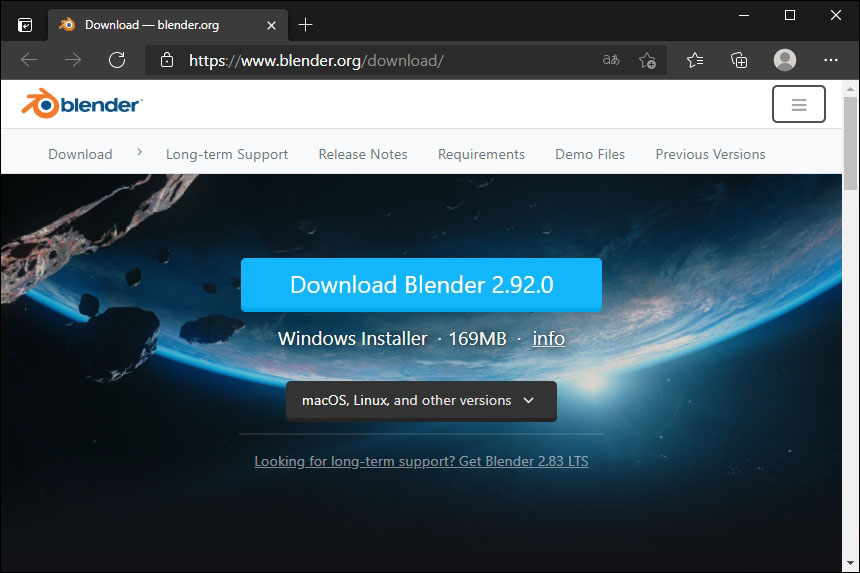
Task: Open Long-term Support page
Action: pyautogui.click(x=227, y=155)
